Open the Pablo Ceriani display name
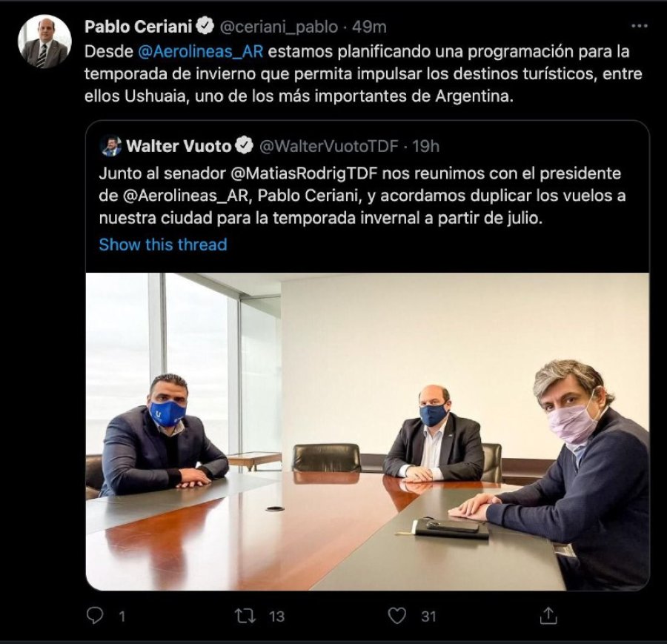This screenshot has width=667, height=644. tap(139, 27)
